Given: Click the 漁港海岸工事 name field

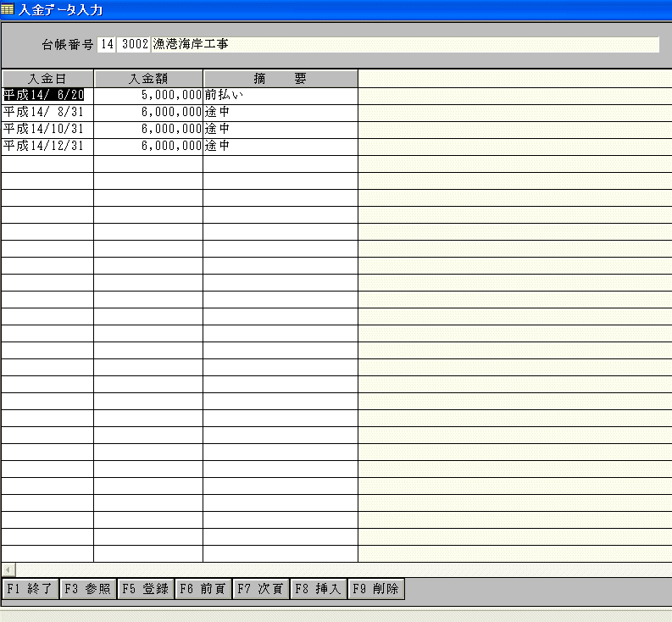Looking at the screenshot, I should (x=405, y=44).
